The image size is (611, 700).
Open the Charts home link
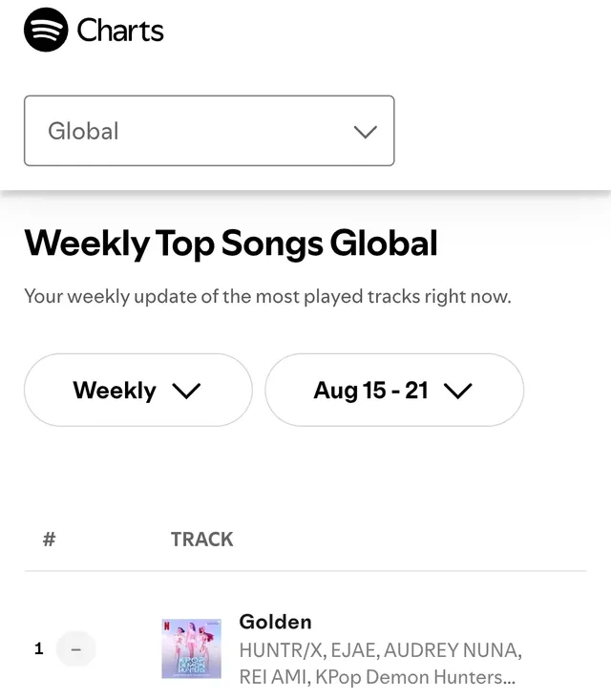(120, 31)
